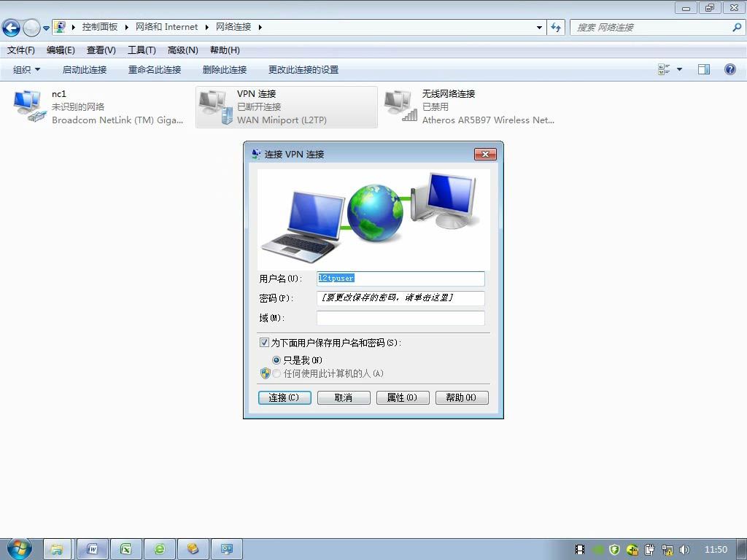Click the 取消 button
The image size is (747, 560).
pyautogui.click(x=344, y=397)
